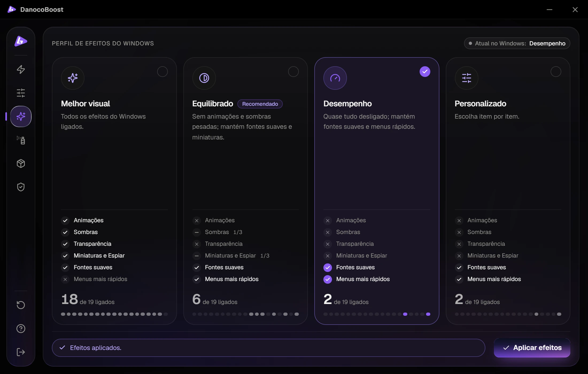
Task: Open the sliders tuning section in sidebar
Action: [21, 93]
